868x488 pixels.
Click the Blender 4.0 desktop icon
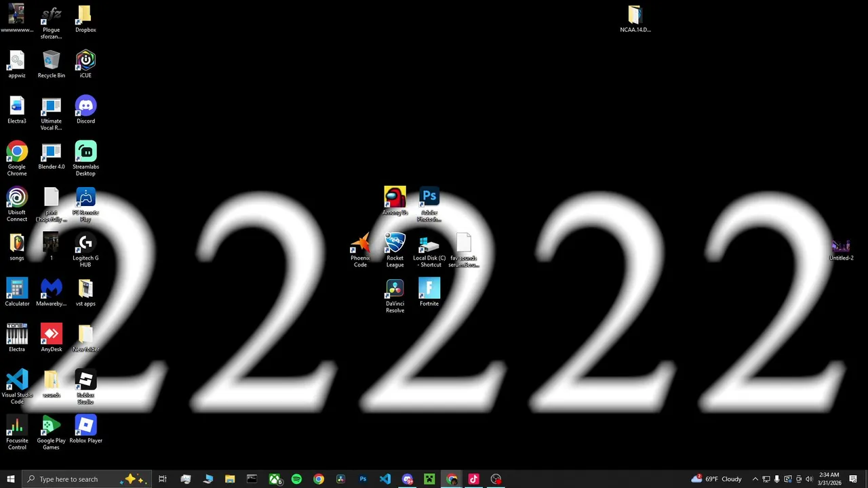coord(52,155)
